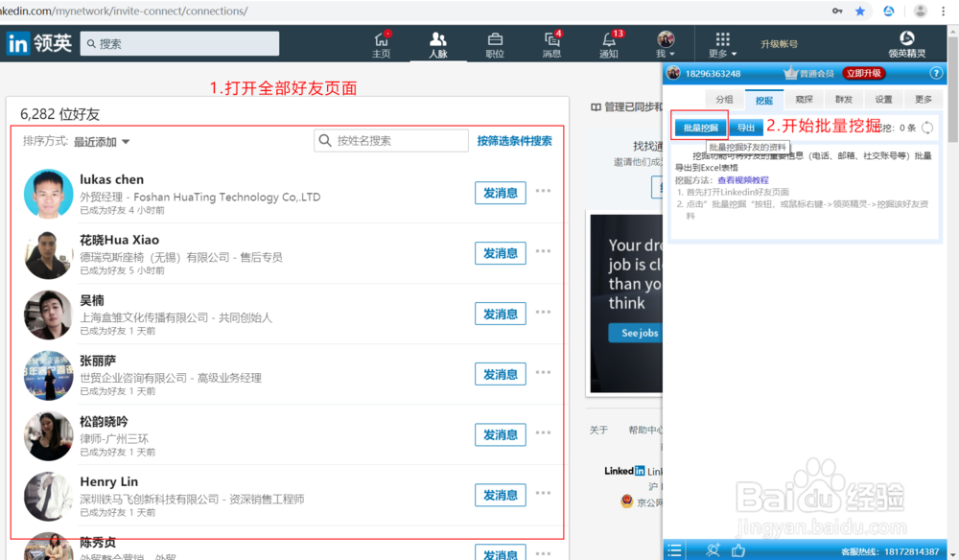Open the 更多 tab in the panel
959x560 pixels.
923,100
